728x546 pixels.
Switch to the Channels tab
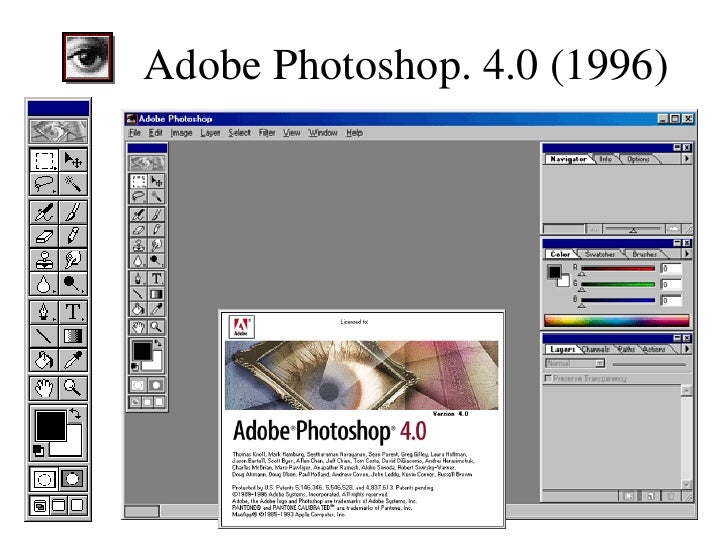[596, 349]
